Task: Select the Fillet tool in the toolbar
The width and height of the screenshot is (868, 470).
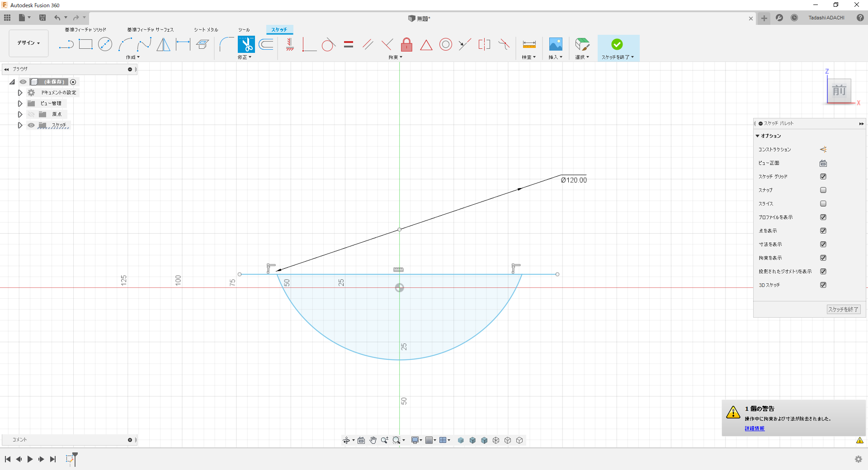Action: [226, 44]
